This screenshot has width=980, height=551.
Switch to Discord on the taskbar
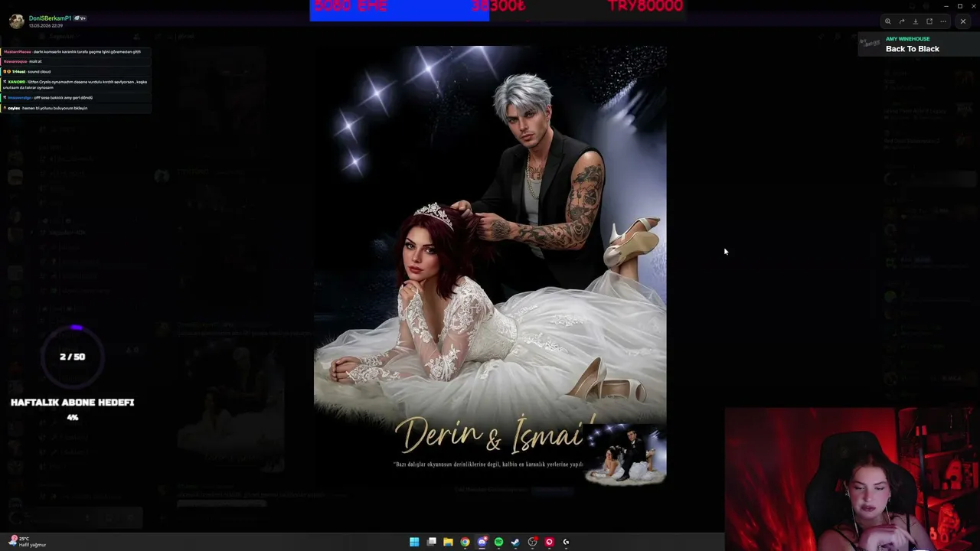pyautogui.click(x=482, y=542)
